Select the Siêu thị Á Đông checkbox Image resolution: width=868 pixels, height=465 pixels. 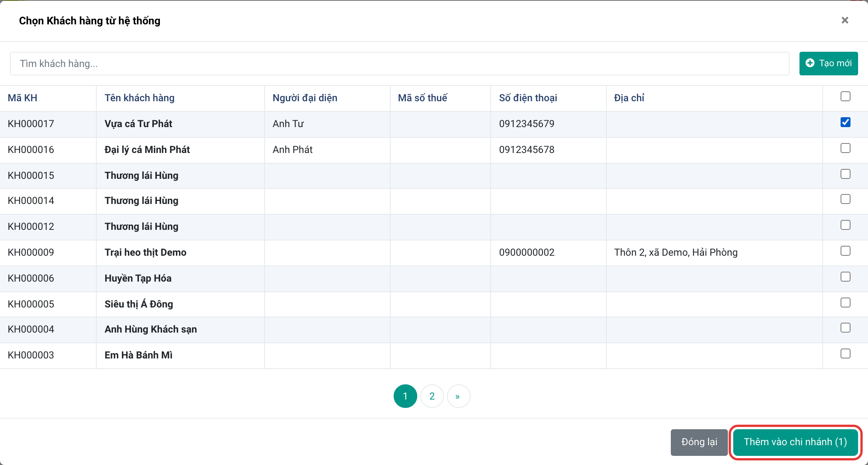[x=845, y=303]
